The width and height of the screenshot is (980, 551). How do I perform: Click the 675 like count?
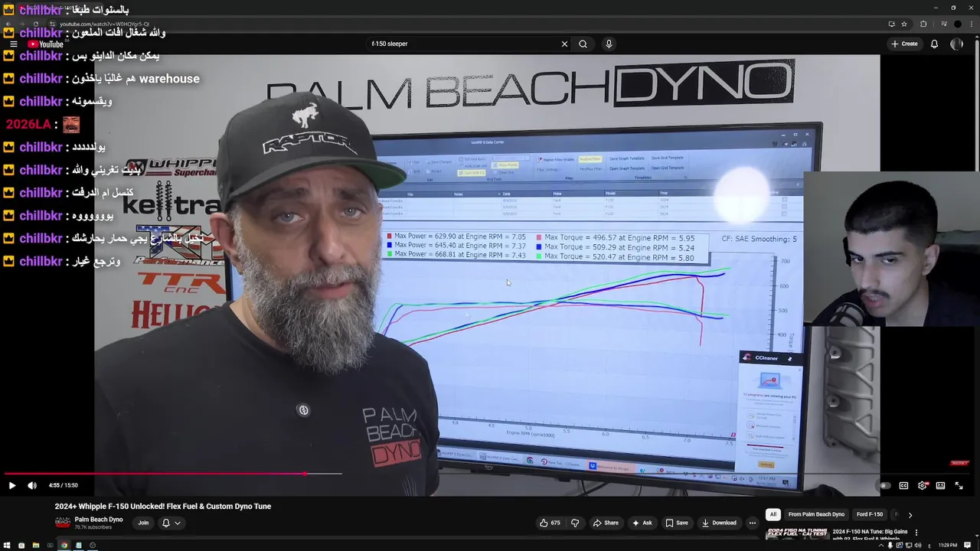[555, 523]
